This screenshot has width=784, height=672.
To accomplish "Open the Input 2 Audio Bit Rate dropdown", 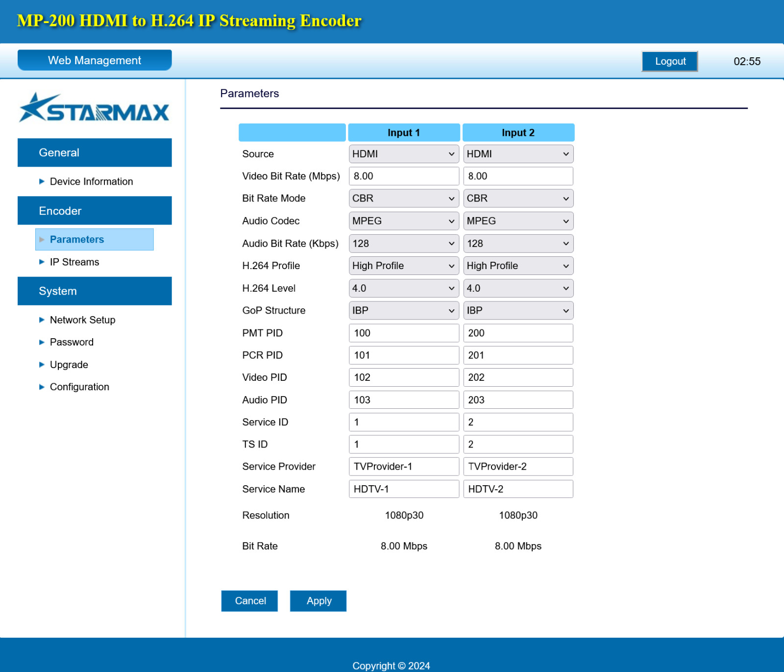I will (x=518, y=244).
